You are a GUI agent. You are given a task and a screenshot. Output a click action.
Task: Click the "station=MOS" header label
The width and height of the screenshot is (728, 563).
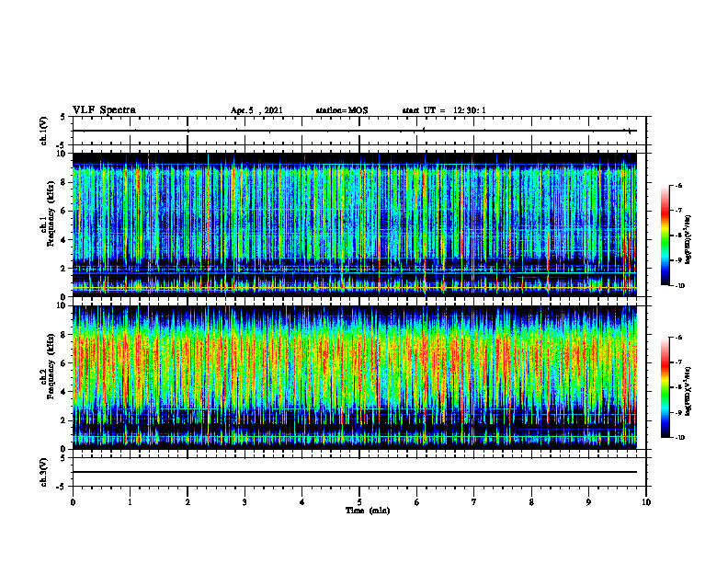point(342,110)
